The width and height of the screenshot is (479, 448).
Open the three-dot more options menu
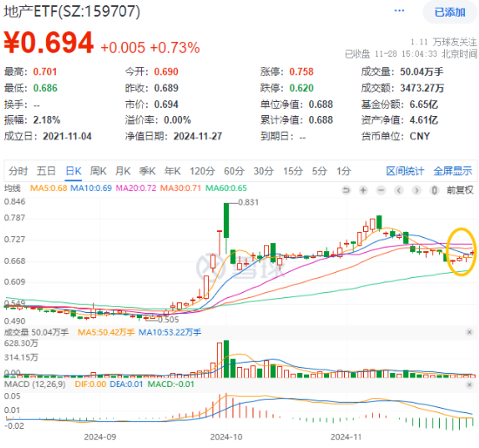click(399, 11)
